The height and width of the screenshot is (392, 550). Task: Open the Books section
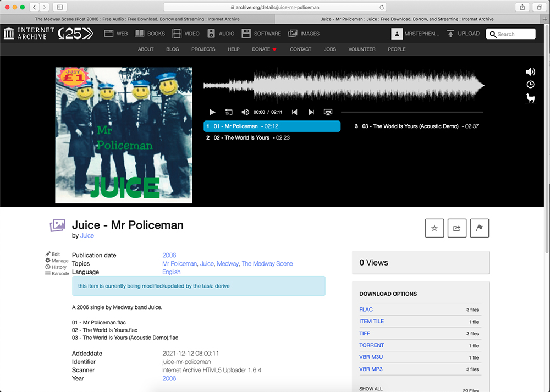pyautogui.click(x=150, y=34)
